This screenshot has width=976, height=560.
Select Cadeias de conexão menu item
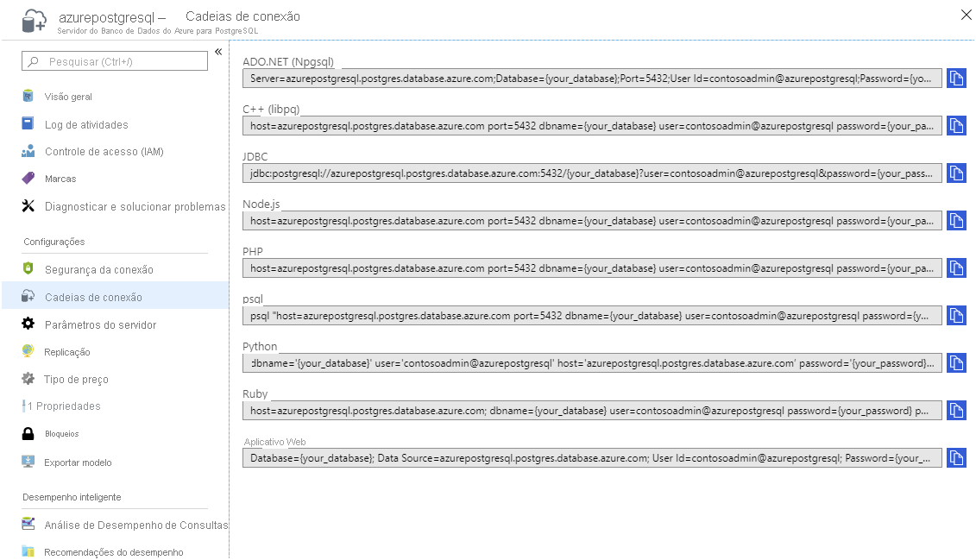115,297
